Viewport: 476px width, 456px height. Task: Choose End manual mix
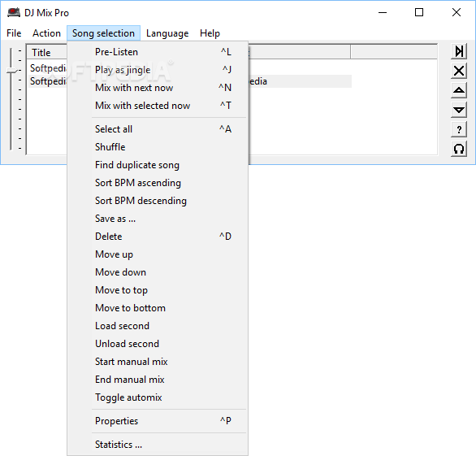click(158, 380)
